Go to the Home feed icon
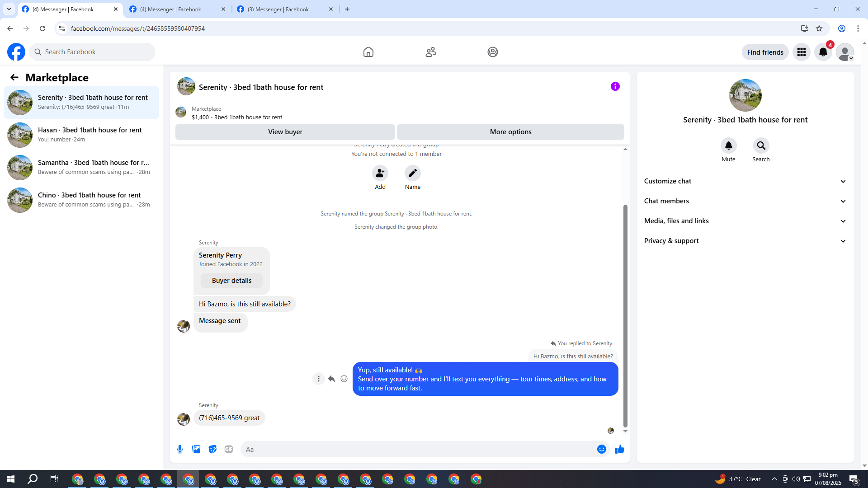Image resolution: width=868 pixels, height=488 pixels. 368,52
